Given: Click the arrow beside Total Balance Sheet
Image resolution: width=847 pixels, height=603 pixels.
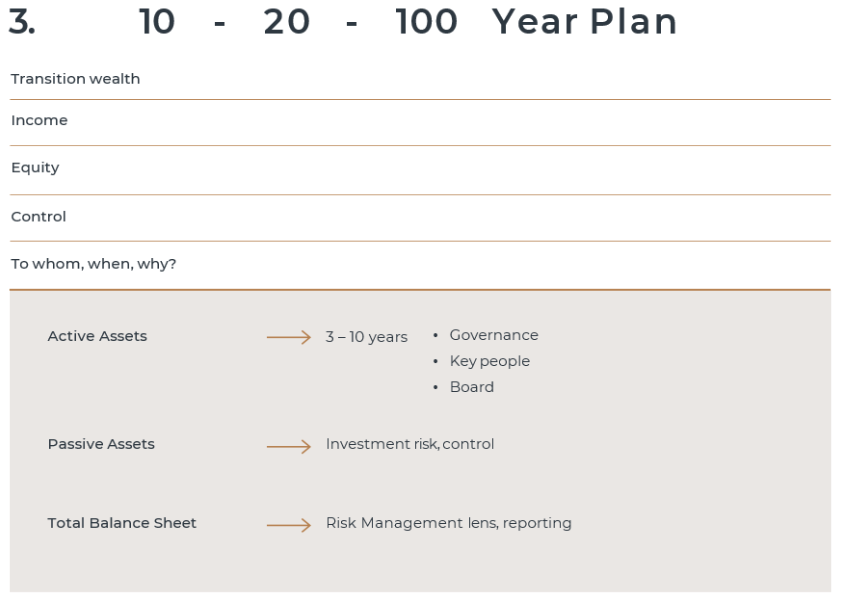Looking at the screenshot, I should (288, 525).
